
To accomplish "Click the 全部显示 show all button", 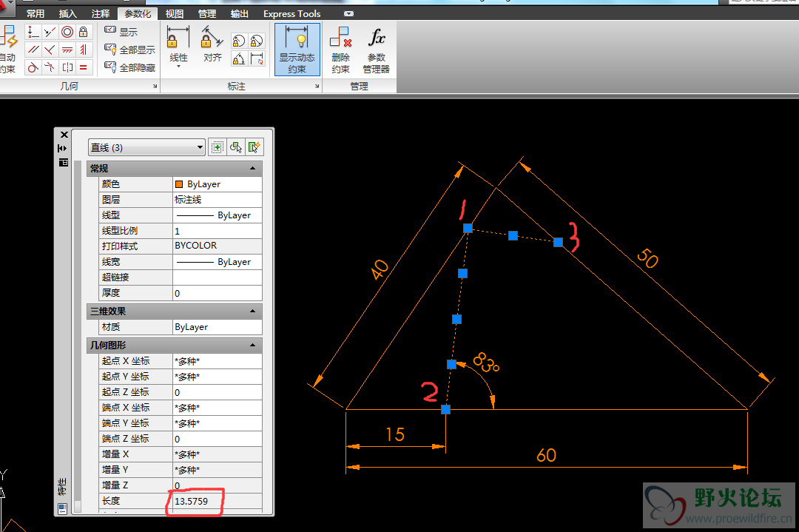I will click(130, 50).
